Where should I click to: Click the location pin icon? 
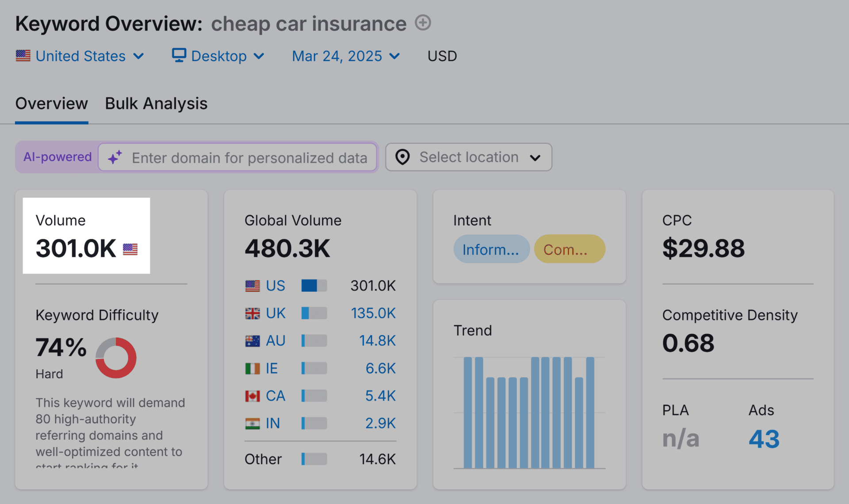[x=402, y=157]
